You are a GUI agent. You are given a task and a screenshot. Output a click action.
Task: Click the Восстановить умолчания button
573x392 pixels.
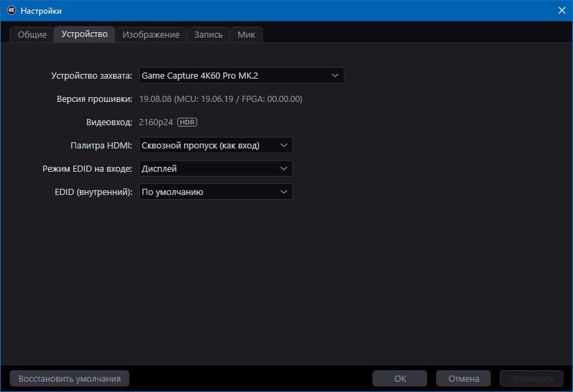69,378
